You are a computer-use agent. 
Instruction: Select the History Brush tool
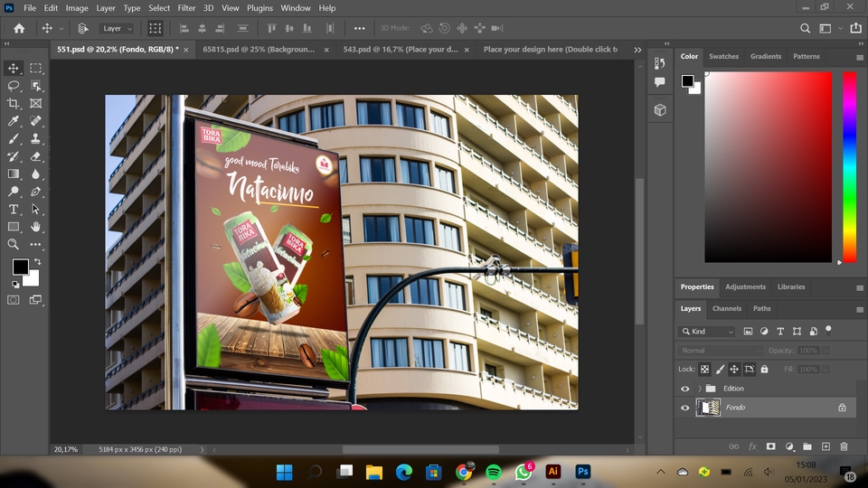(14, 156)
